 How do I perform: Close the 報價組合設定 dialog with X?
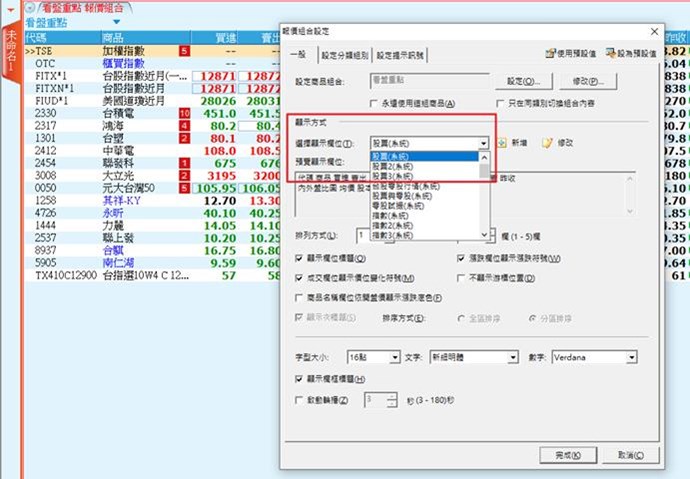coord(654,32)
